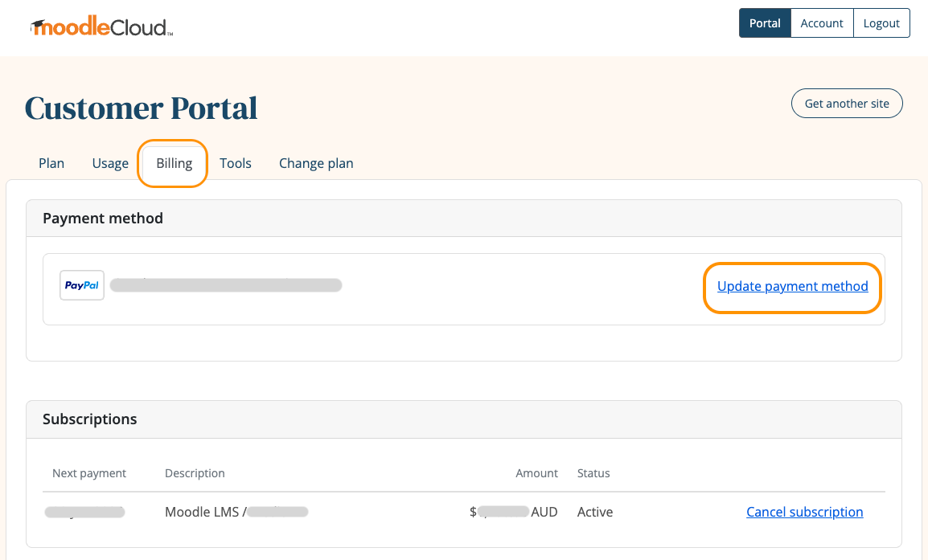This screenshot has width=928, height=560.
Task: Click Get another site
Action: click(x=847, y=103)
